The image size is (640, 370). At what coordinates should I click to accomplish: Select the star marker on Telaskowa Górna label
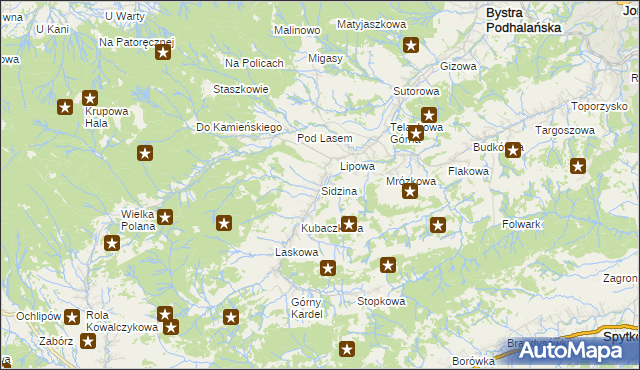[416, 133]
